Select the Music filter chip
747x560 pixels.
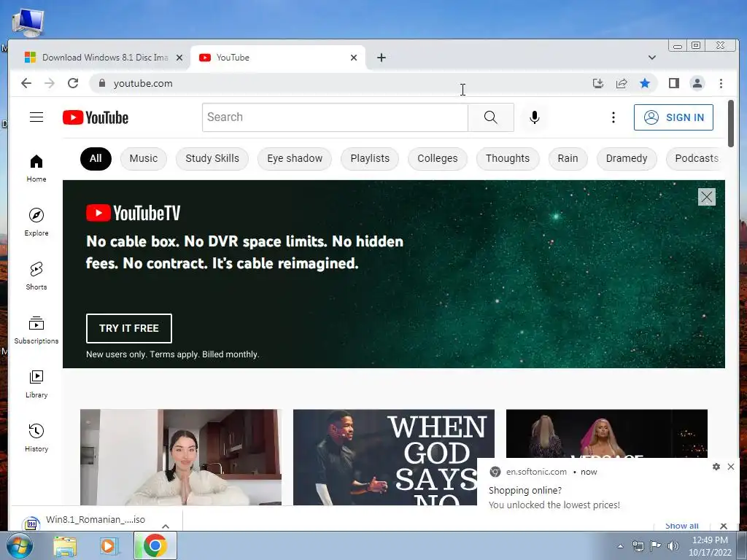click(144, 158)
